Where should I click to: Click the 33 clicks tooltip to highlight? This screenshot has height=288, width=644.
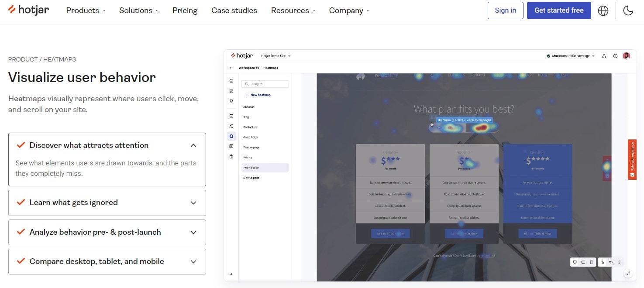coord(465,120)
